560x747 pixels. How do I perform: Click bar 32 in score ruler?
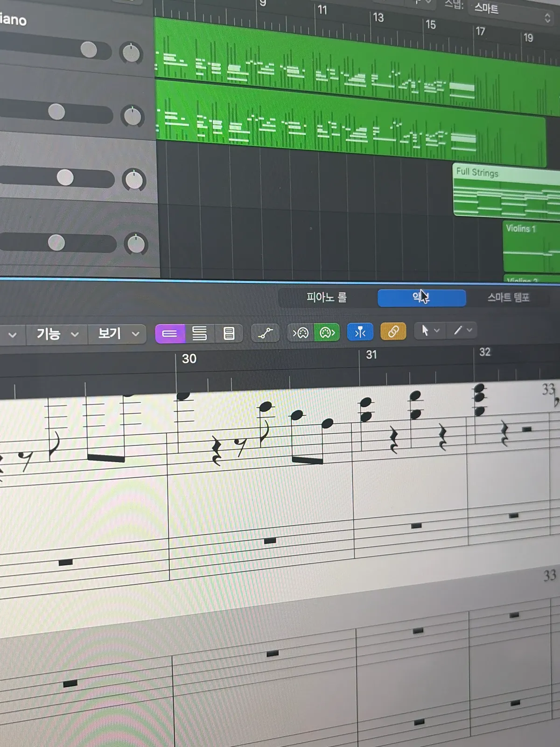[x=484, y=352]
